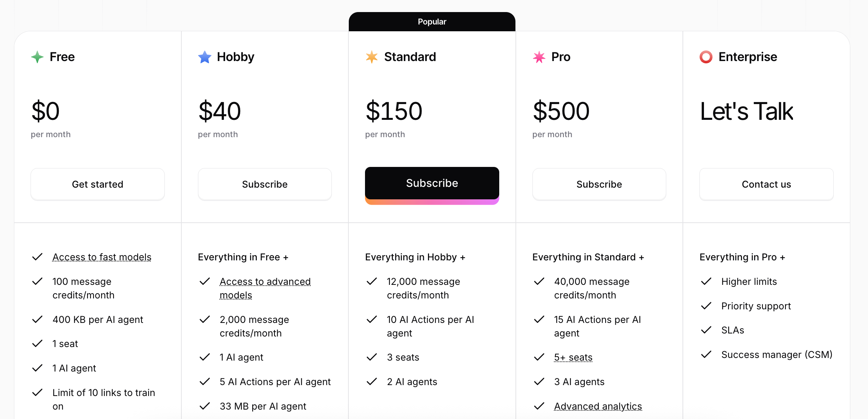
Task: Click Contact us for Enterprise
Action: pos(767,184)
